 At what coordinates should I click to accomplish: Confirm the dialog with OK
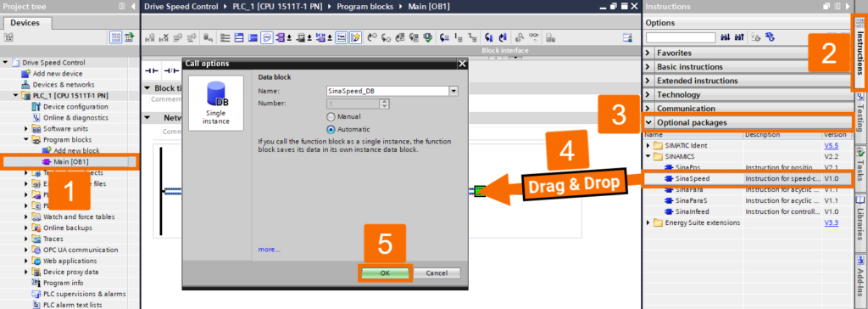point(385,273)
